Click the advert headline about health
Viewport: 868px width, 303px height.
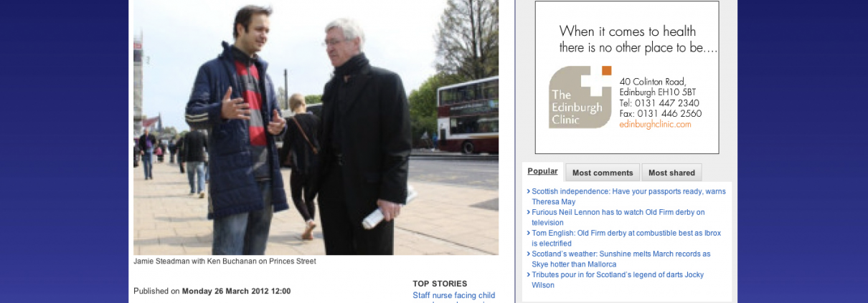638,39
